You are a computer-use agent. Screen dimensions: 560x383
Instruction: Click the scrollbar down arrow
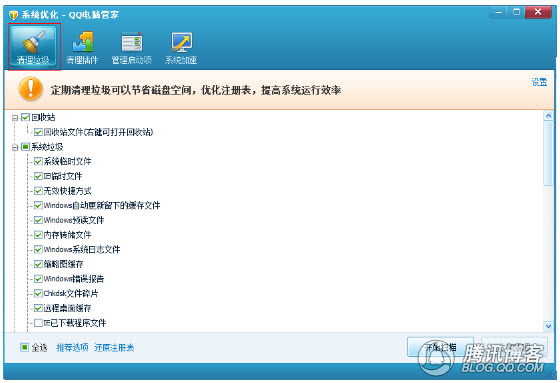click(548, 326)
